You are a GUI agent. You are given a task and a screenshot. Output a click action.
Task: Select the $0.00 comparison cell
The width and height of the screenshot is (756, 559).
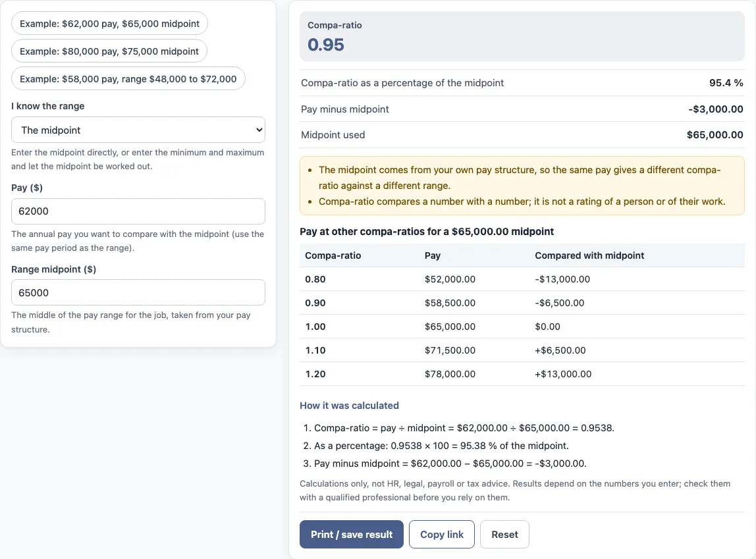547,326
